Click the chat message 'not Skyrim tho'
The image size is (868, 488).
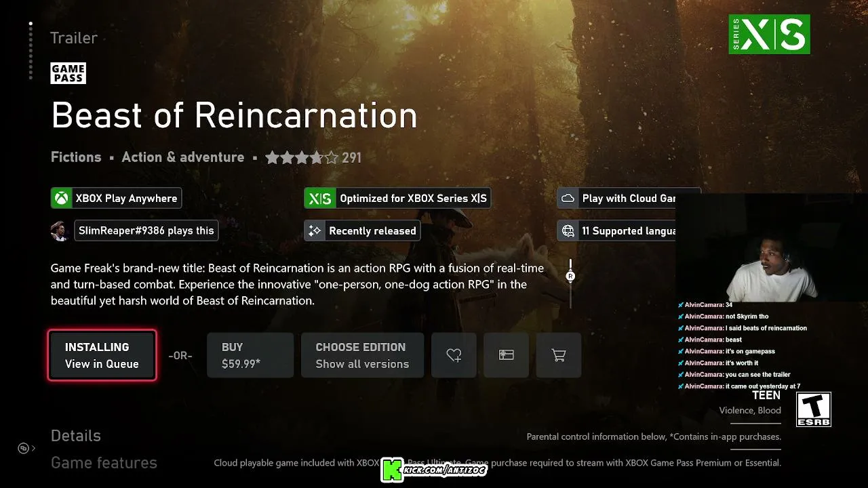click(x=747, y=317)
